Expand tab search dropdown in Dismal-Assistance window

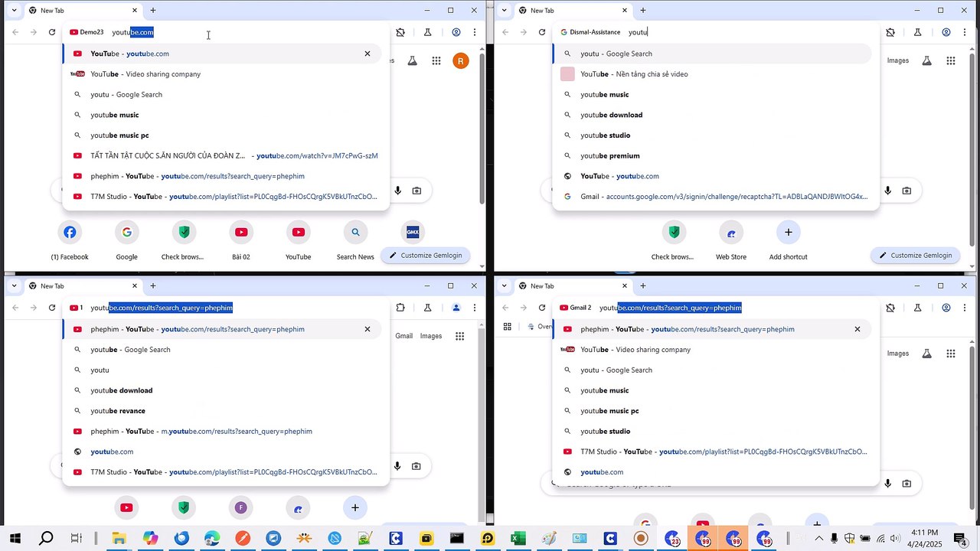pyautogui.click(x=504, y=11)
